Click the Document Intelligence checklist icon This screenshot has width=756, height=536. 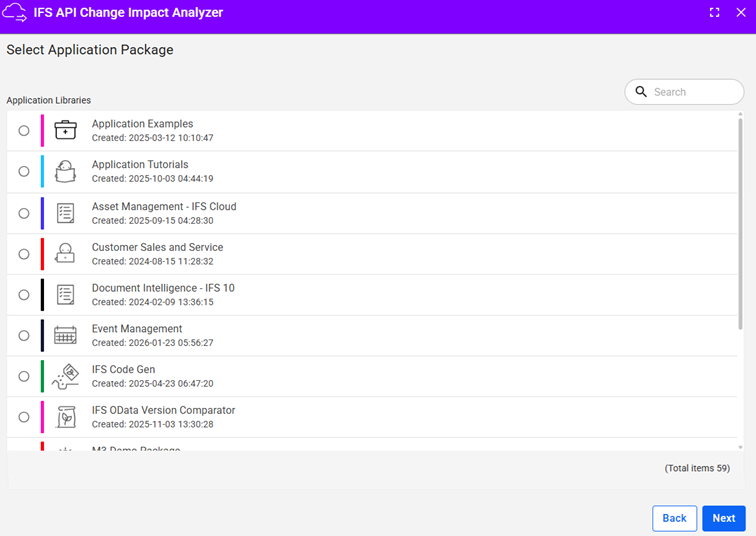pos(65,294)
